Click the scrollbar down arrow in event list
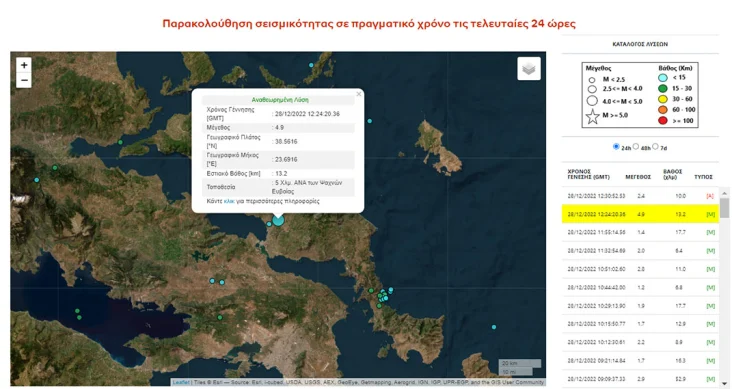Image resolution: width=734 pixels, height=389 pixels. pyautogui.click(x=724, y=384)
